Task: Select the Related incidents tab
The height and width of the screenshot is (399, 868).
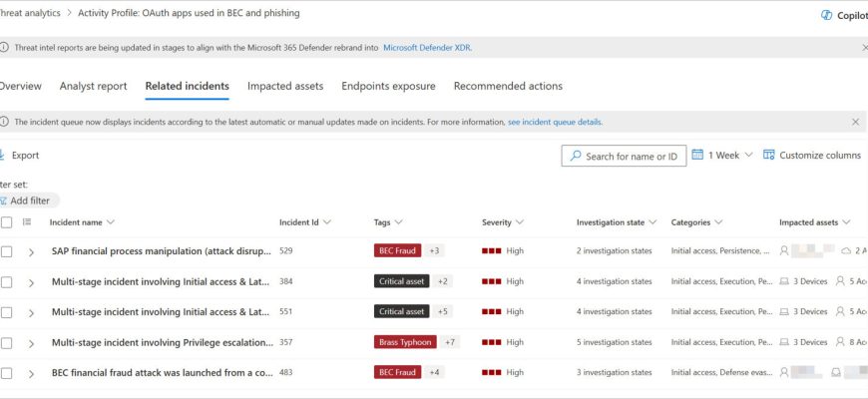Action: coord(188,86)
